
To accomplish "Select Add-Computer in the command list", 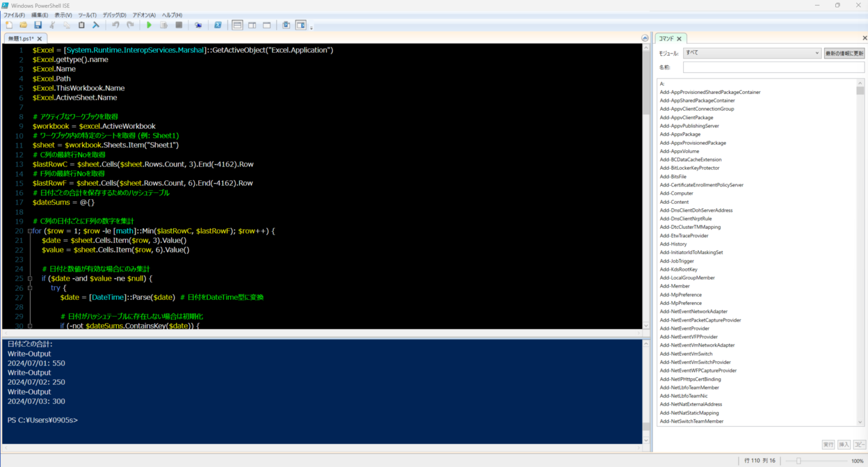I will click(676, 193).
